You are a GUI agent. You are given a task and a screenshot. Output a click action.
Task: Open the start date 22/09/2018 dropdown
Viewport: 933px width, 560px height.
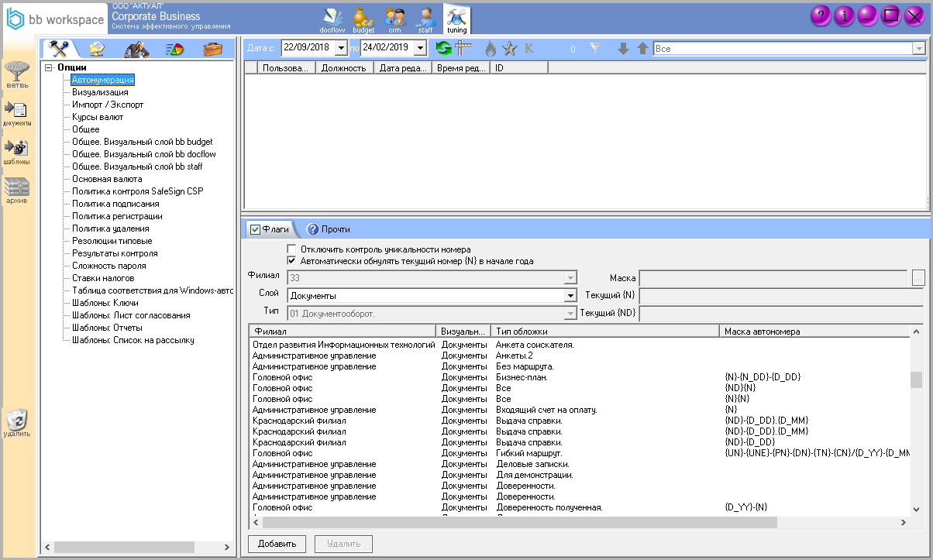tap(342, 48)
